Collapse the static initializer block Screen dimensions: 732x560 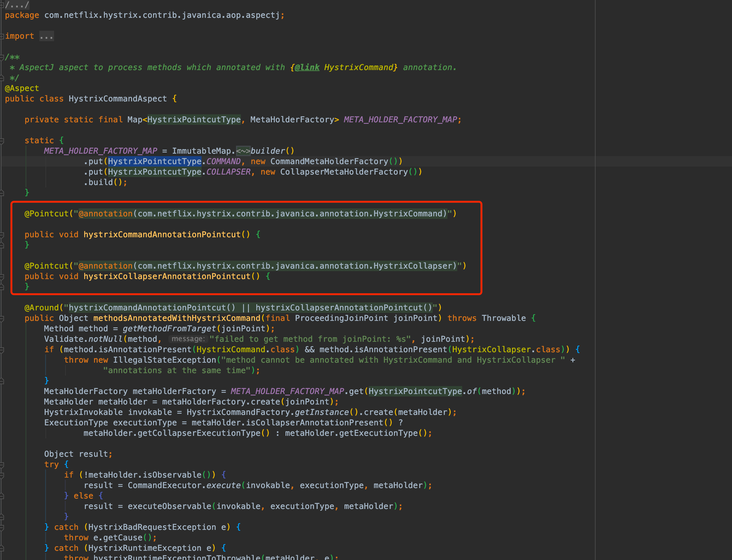point(2,141)
